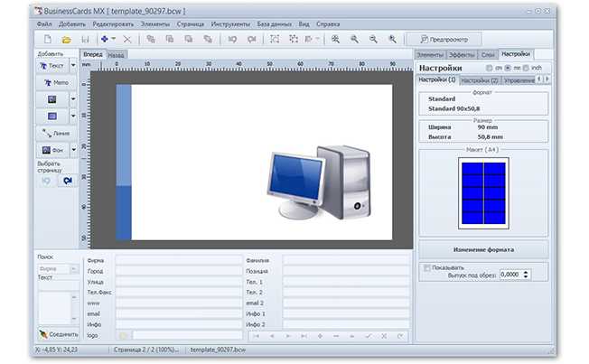The width and height of the screenshot is (589, 364).
Task: Expand the dropdown arrow beside Фон
Action: tap(72, 151)
